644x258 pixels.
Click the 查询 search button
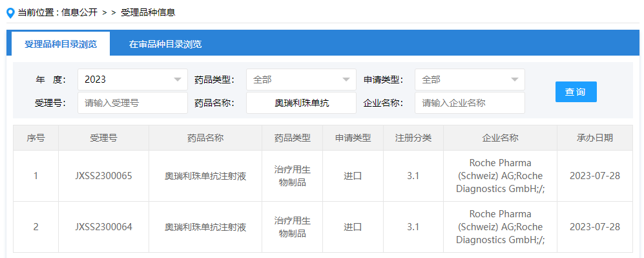576,92
